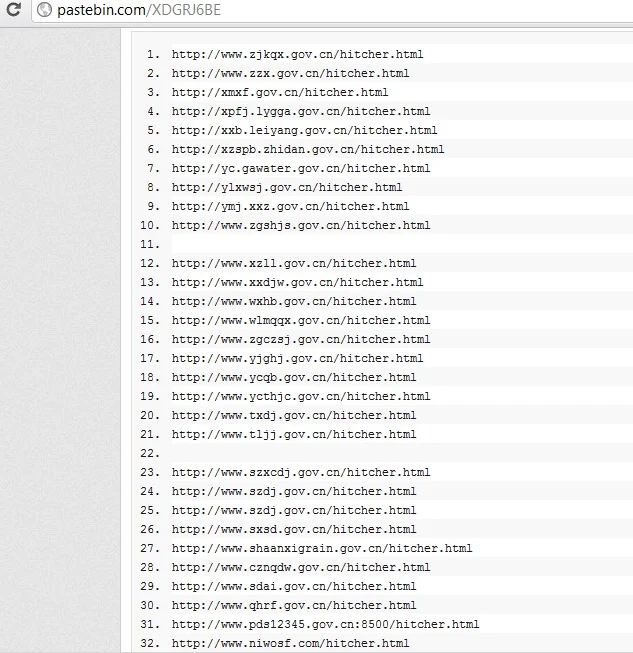Select line 15 wlmqqx.gov.cn URL
The width and height of the screenshot is (633, 653).
[301, 321]
